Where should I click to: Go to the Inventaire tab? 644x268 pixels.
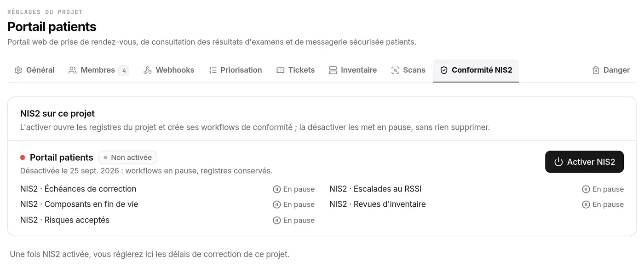[353, 70]
